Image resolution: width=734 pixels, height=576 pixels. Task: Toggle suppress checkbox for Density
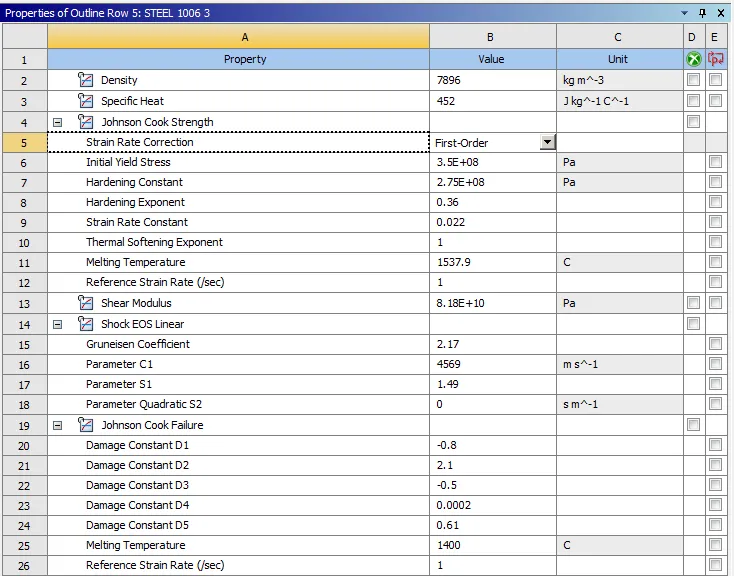(x=693, y=80)
